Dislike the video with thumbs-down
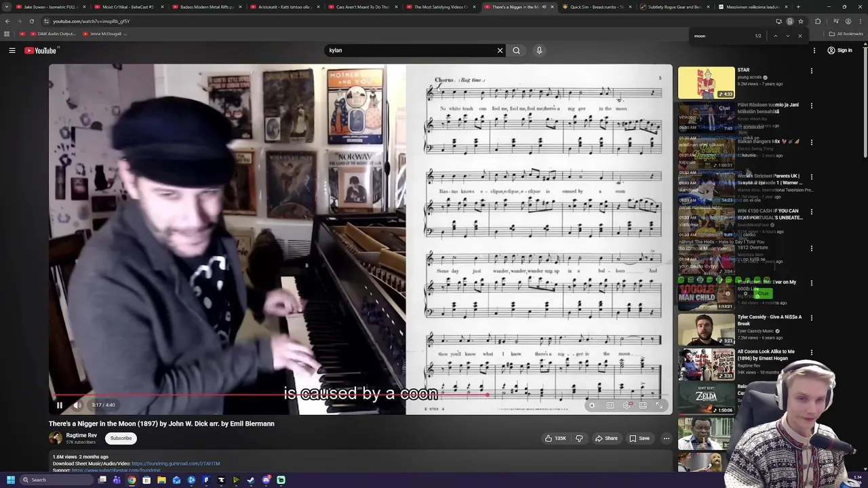The height and width of the screenshot is (488, 868). tap(579, 439)
